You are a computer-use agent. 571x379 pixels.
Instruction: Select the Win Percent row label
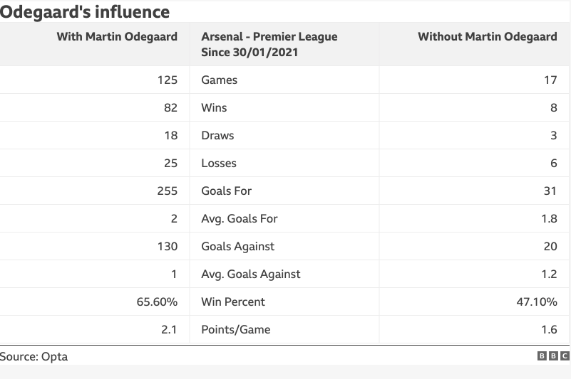pyautogui.click(x=233, y=302)
